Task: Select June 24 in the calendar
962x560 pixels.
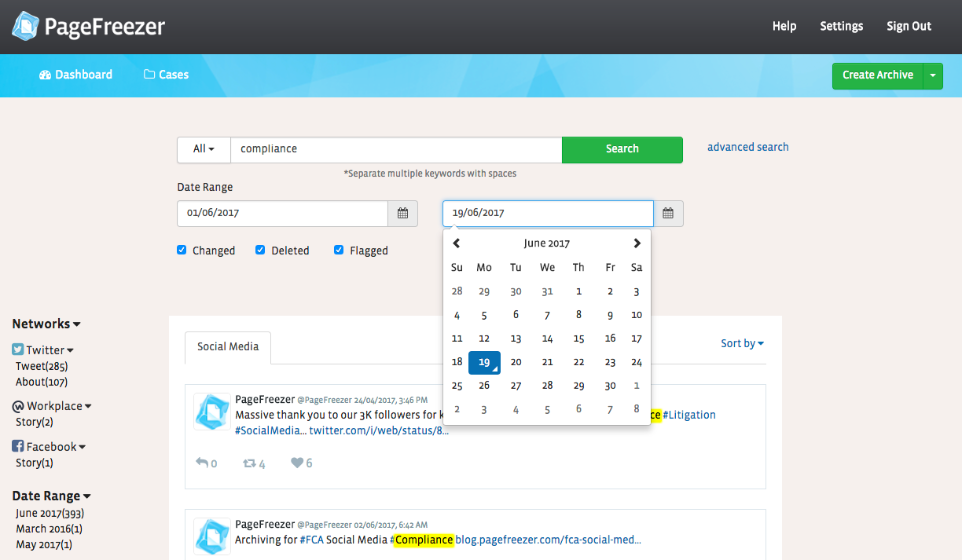Action: [637, 362]
